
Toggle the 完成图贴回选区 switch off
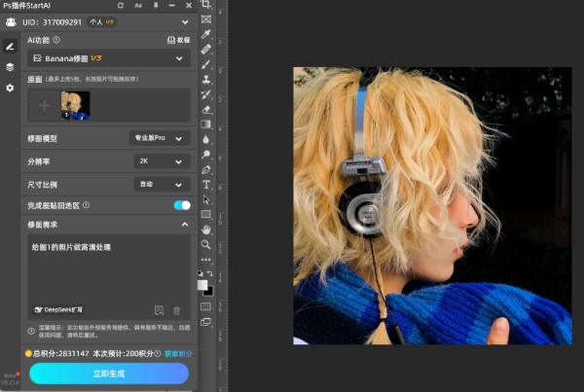pyautogui.click(x=181, y=205)
